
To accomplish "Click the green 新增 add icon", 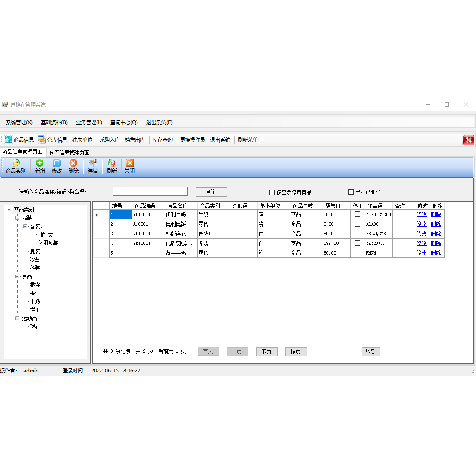I will [x=40, y=163].
